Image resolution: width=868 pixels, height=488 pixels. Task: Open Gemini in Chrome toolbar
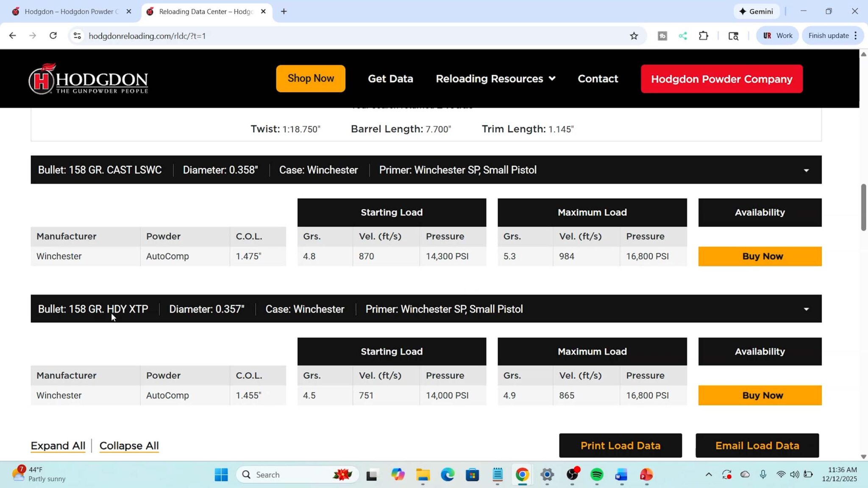757,11
